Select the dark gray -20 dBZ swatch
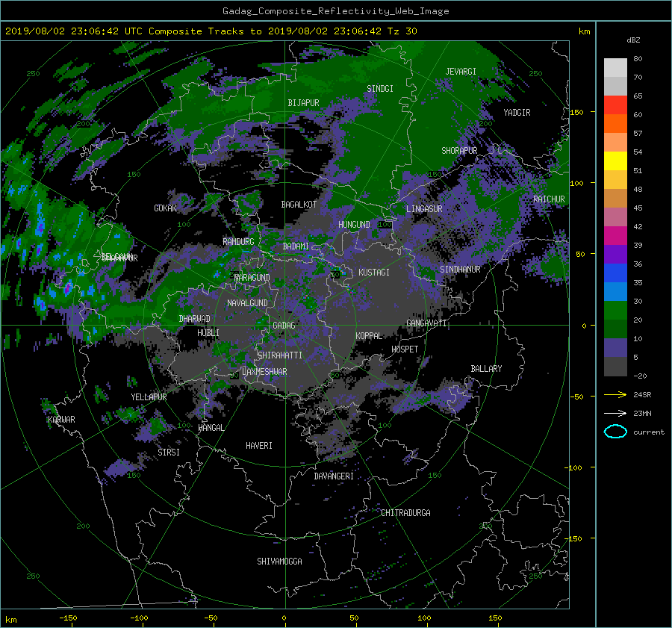Image resolution: width=672 pixels, height=628 pixels. click(x=615, y=367)
